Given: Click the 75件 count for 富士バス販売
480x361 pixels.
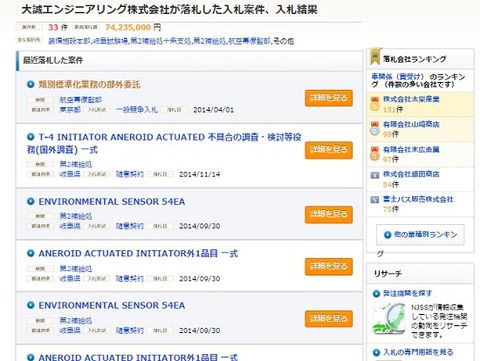Looking at the screenshot, I should pos(391,209).
